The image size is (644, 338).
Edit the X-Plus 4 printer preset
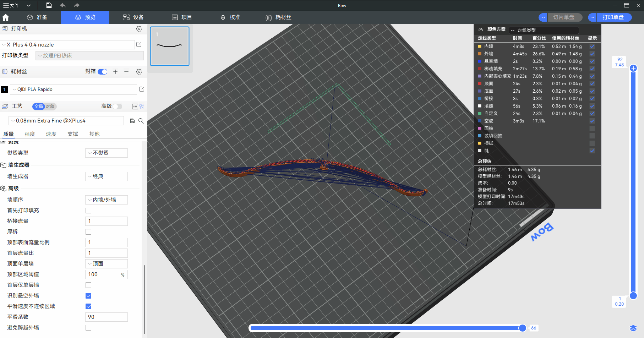click(x=139, y=44)
